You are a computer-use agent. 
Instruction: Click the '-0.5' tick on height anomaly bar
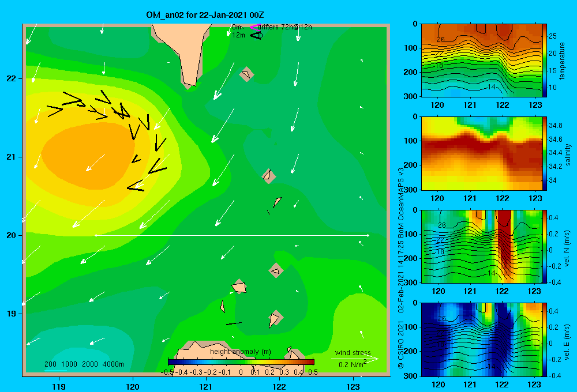point(168,372)
